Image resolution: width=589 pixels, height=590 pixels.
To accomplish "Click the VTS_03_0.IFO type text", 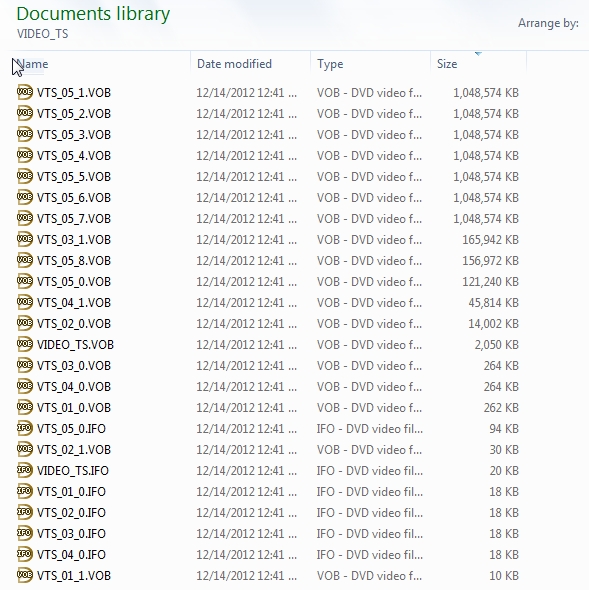I will tap(370, 534).
